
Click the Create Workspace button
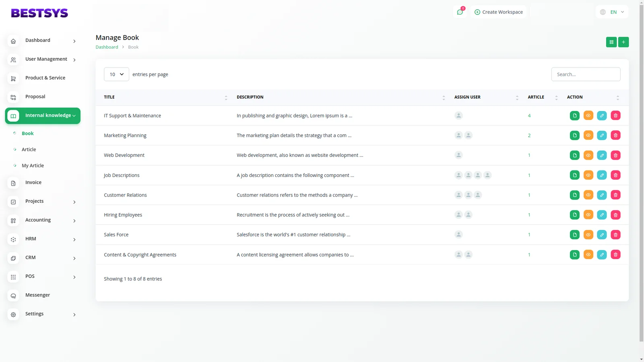(498, 12)
